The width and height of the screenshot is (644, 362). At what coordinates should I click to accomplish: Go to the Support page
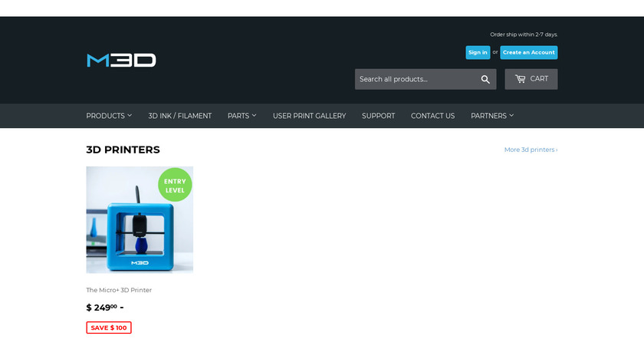pos(378,116)
